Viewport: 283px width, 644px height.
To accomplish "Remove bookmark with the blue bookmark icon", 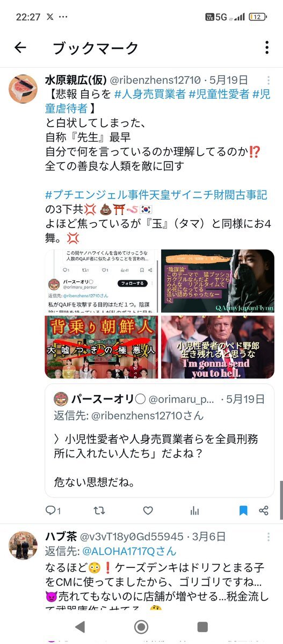I will pyautogui.click(x=243, y=510).
